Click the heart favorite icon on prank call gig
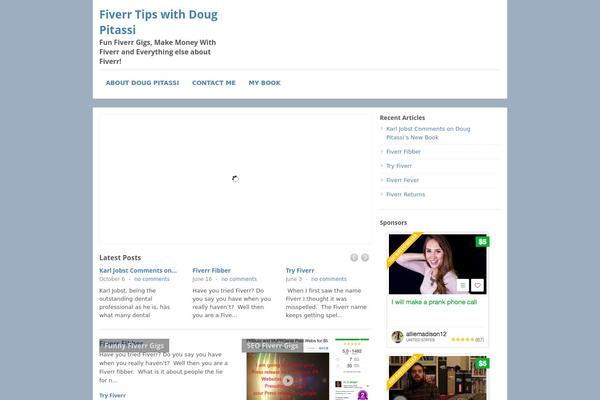The image size is (600, 400). tap(478, 285)
